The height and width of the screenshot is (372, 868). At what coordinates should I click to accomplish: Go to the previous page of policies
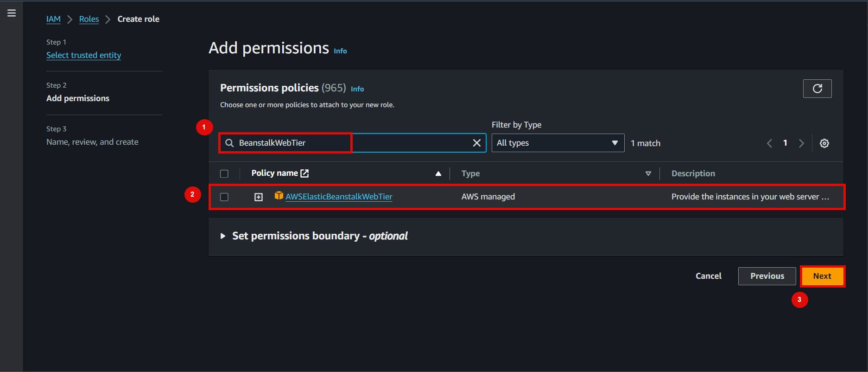[769, 143]
